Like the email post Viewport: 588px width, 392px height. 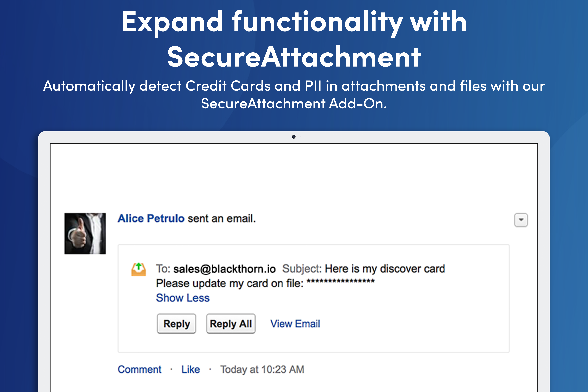coord(190,369)
